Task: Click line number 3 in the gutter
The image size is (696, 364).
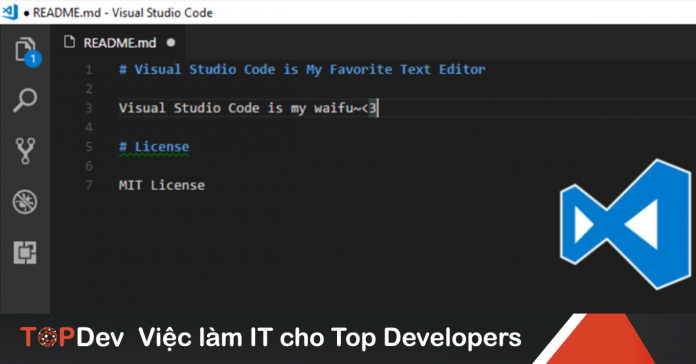Action: (89, 108)
